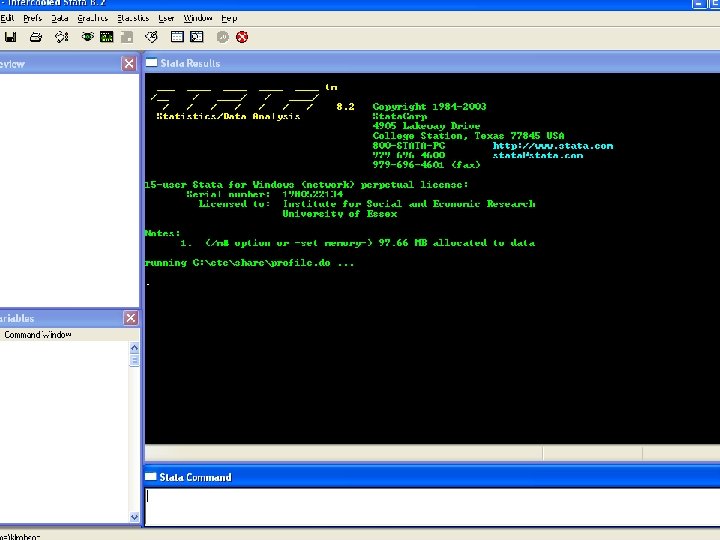
Task: Click the greyed-out Graph window icon
Action: click(x=127, y=37)
